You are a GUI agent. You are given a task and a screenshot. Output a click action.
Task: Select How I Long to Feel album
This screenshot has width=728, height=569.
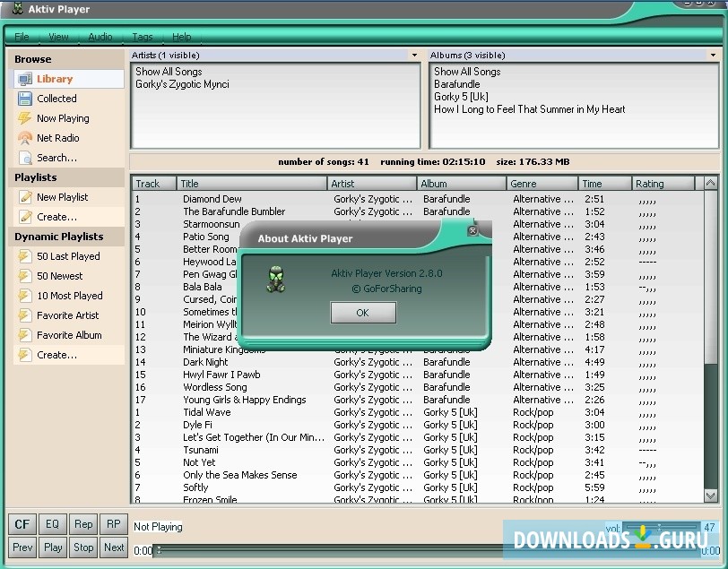(529, 109)
